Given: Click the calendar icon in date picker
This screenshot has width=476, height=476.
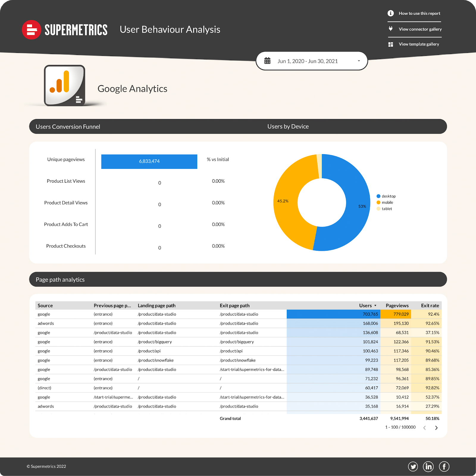Looking at the screenshot, I should [267, 61].
